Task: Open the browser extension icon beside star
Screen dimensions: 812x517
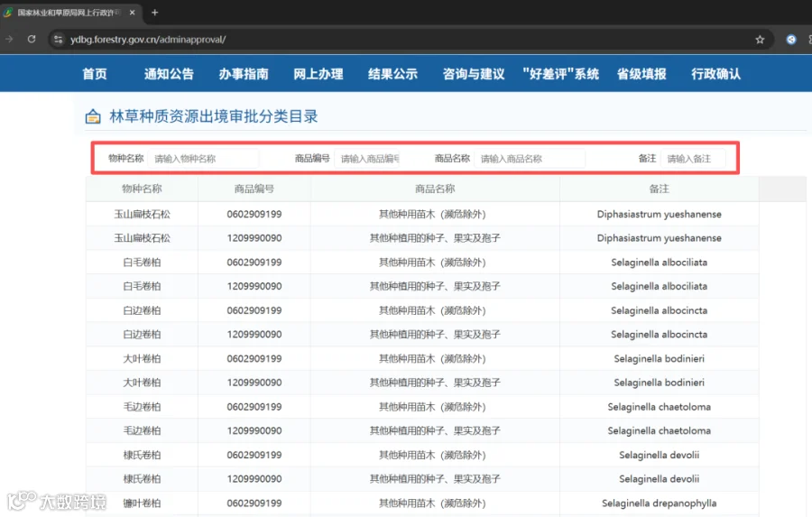Action: [x=790, y=40]
